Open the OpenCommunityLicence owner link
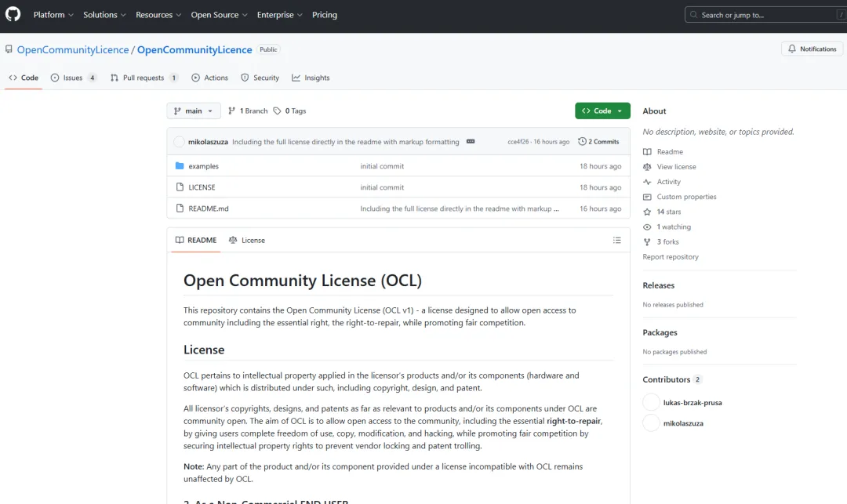 pos(73,49)
